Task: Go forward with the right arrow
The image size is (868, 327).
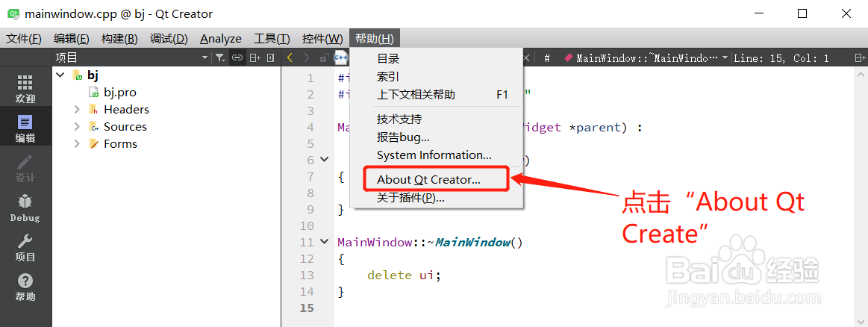Action: point(306,57)
